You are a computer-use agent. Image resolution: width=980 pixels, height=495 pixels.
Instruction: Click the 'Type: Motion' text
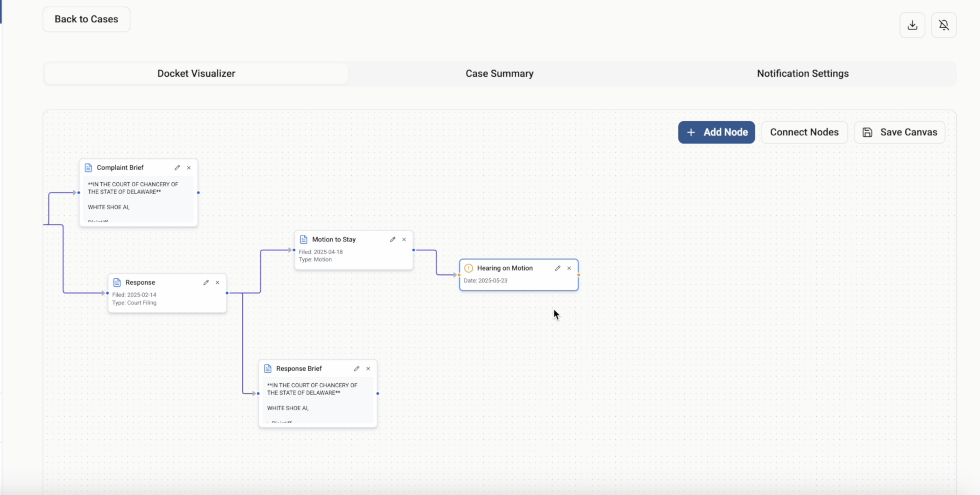pyautogui.click(x=315, y=260)
